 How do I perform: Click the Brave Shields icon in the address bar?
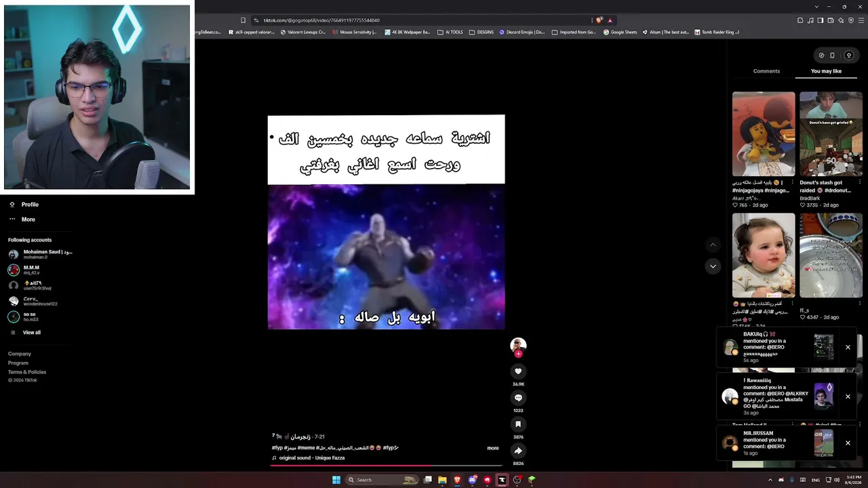pyautogui.click(x=599, y=20)
